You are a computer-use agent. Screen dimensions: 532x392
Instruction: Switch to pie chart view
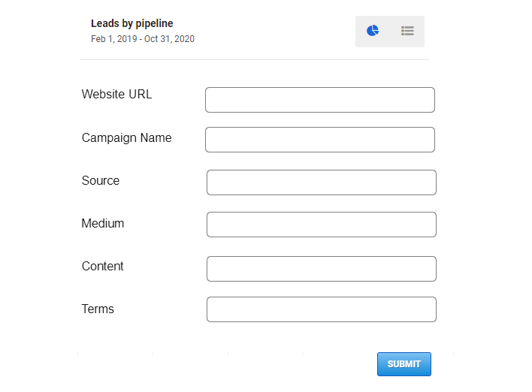[373, 31]
